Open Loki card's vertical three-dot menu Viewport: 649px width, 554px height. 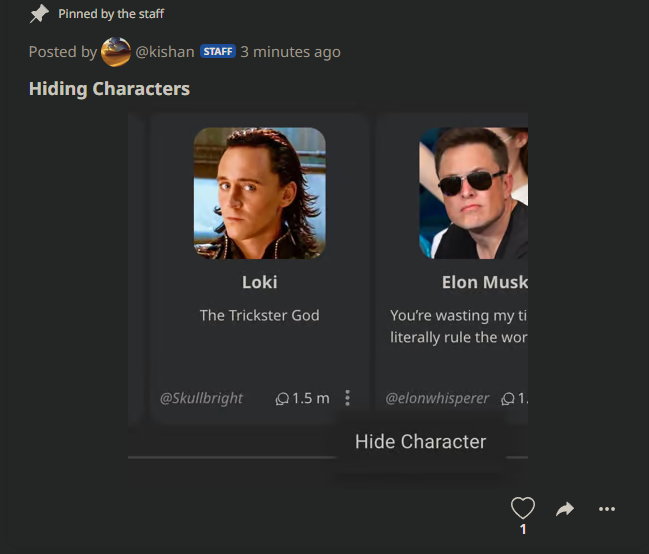point(347,398)
